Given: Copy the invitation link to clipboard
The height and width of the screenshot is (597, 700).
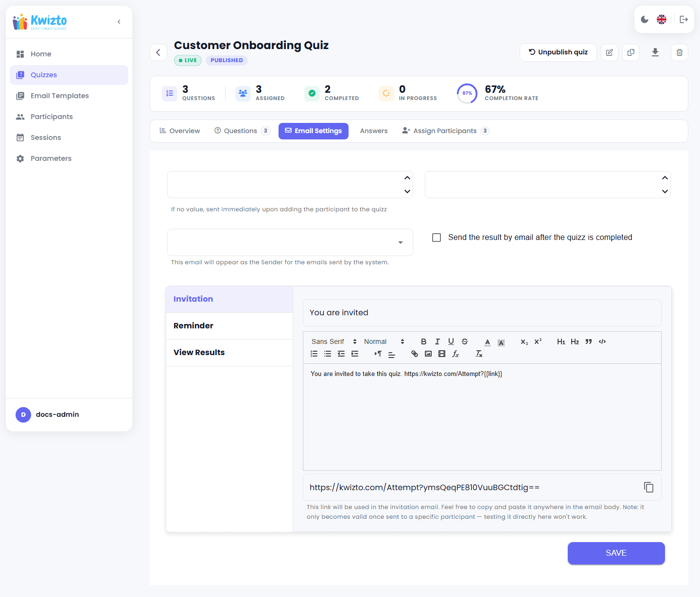Looking at the screenshot, I should click(648, 487).
